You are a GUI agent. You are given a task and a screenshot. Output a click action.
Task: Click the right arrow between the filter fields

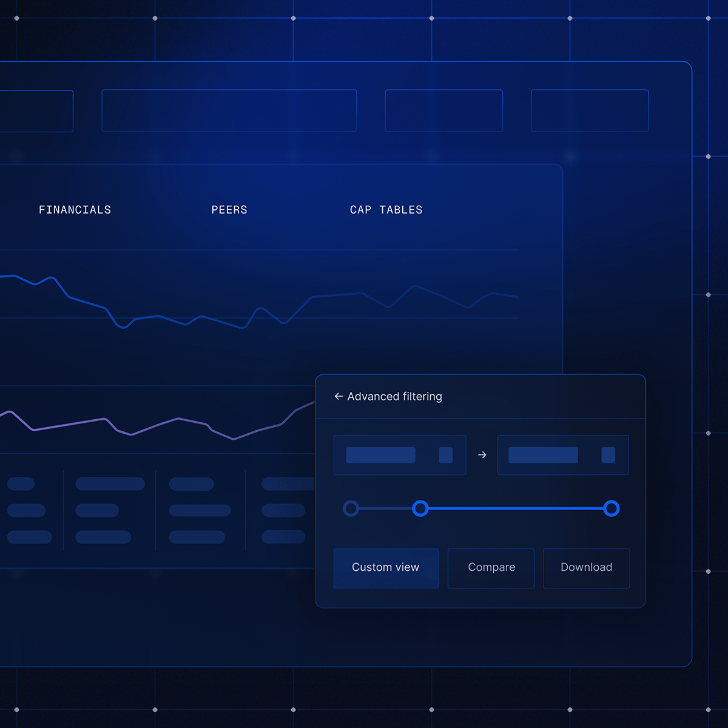coord(482,455)
